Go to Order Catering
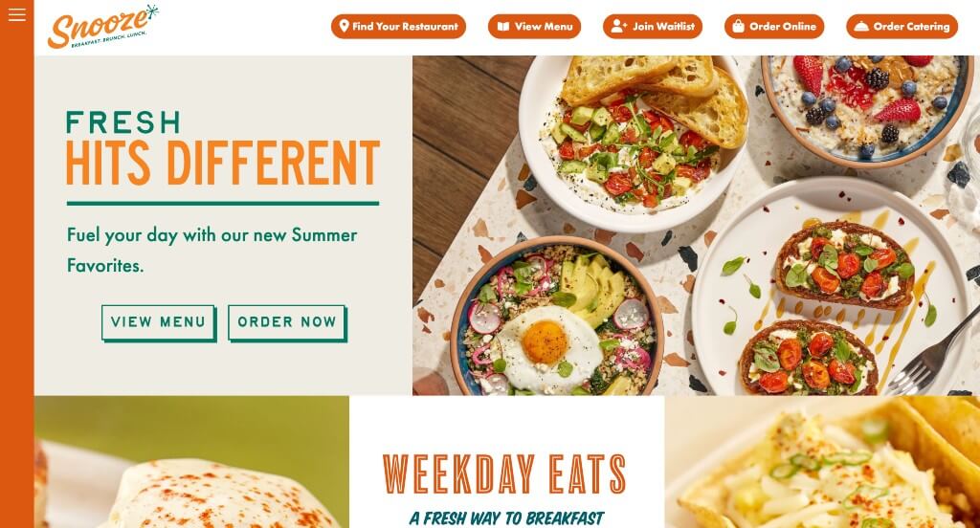 click(x=902, y=26)
